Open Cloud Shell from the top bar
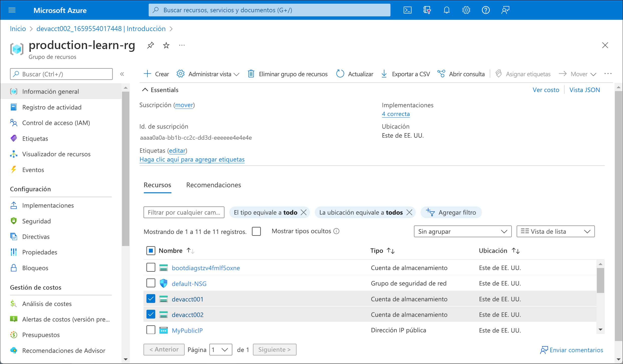Viewport: 623px width, 364px height. 407,10
